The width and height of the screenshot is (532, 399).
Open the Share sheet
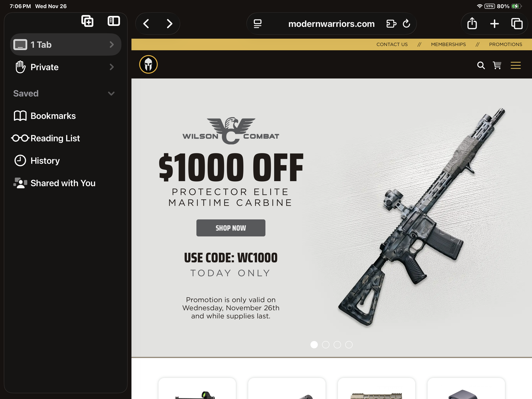point(472,24)
